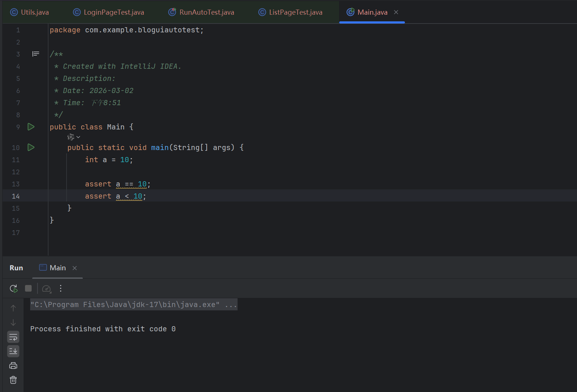Toggle rendered view of the Javadoc comment
Viewport: 577px width, 392px height.
click(36, 54)
